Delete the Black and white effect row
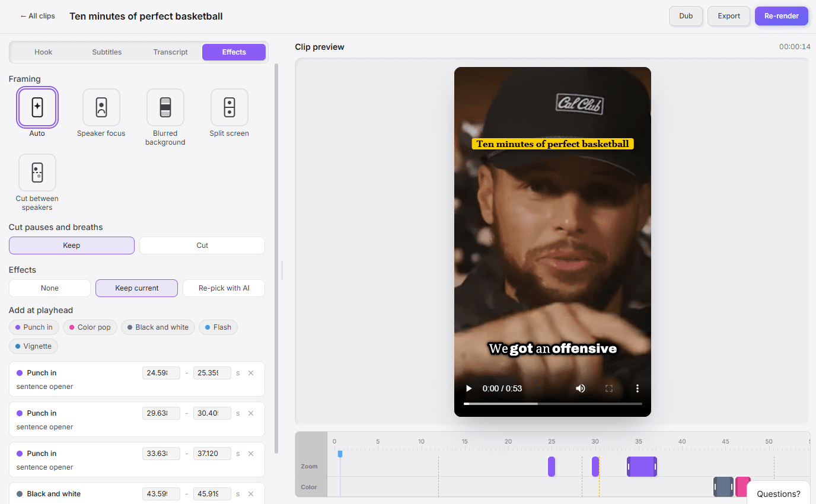This screenshot has height=504, width=816. 251,494
